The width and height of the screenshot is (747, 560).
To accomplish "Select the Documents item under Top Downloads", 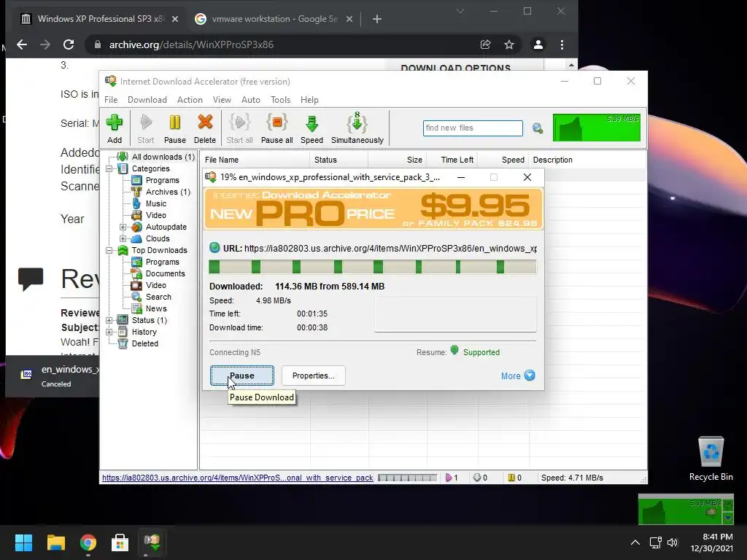I will 166,273.
